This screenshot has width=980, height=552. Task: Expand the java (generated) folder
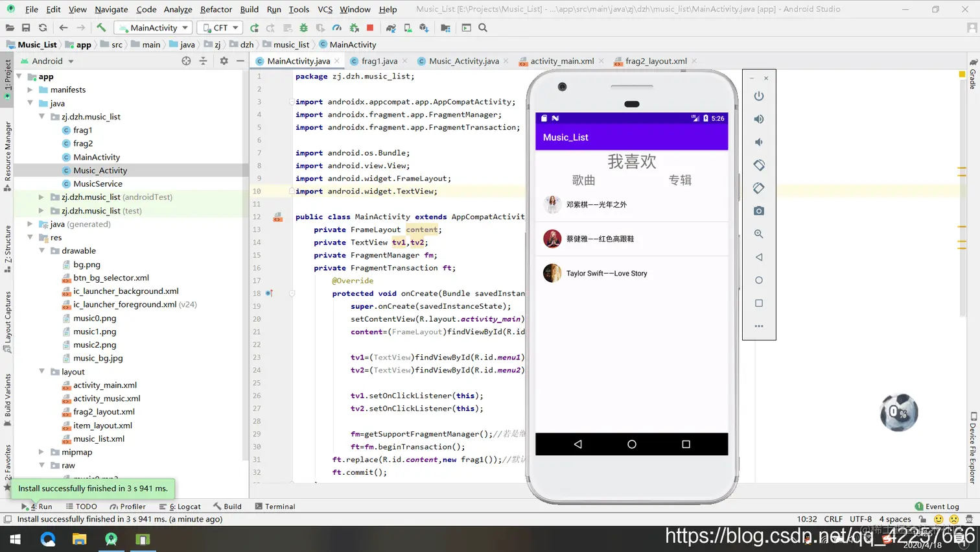tap(30, 224)
